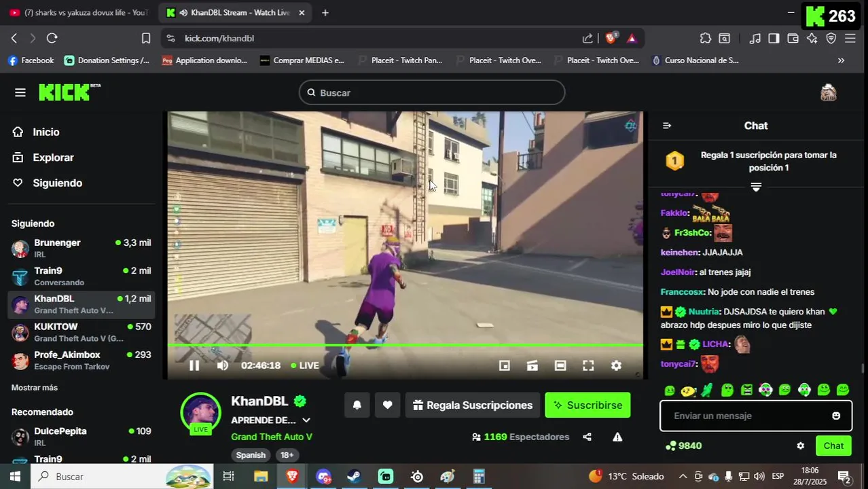
Task: Open browser extensions puzzle icon
Action: (x=706, y=38)
